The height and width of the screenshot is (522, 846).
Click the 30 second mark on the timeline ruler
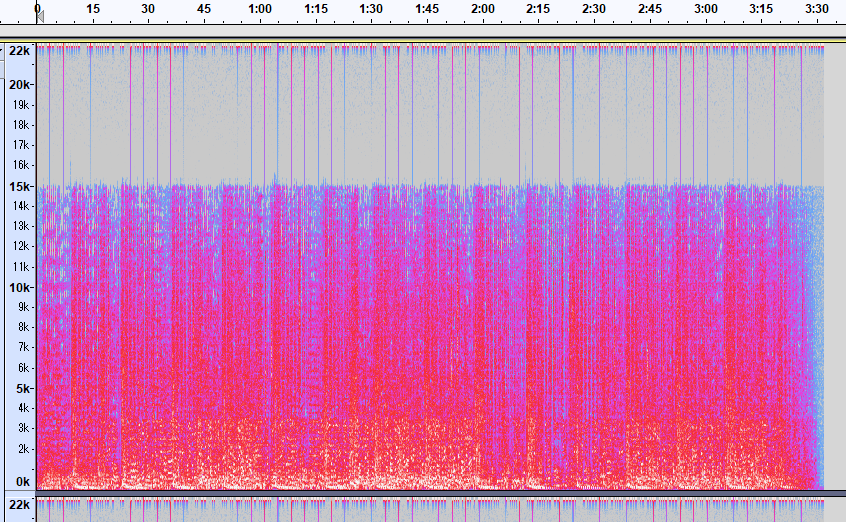tap(148, 9)
